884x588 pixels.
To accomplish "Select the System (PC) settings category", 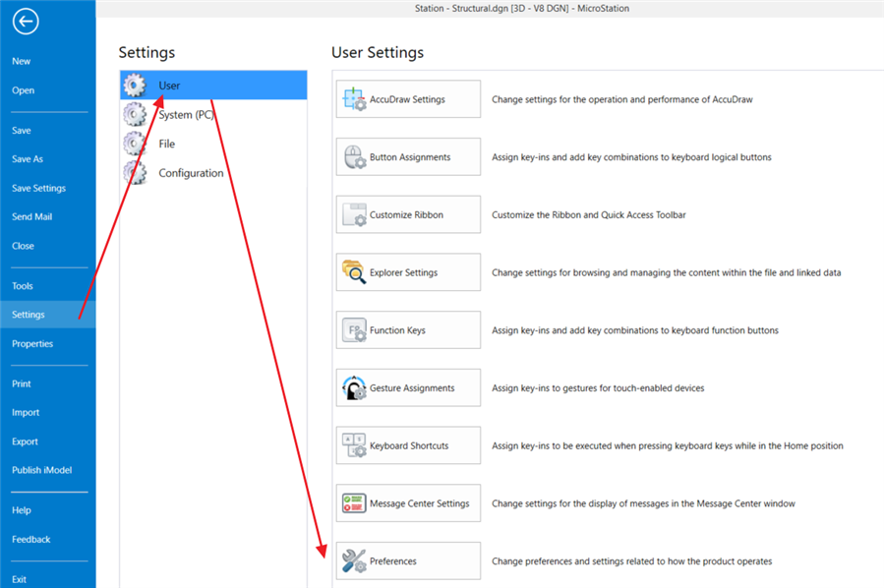I will [186, 115].
